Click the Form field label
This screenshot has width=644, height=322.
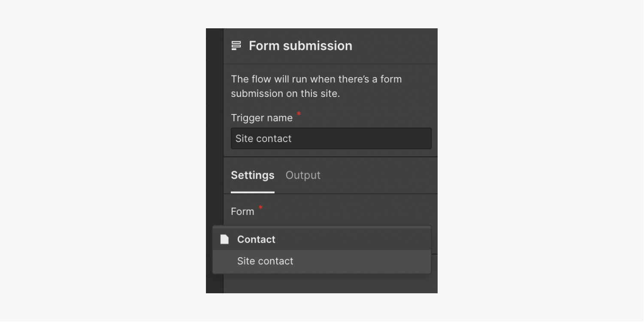click(x=242, y=211)
